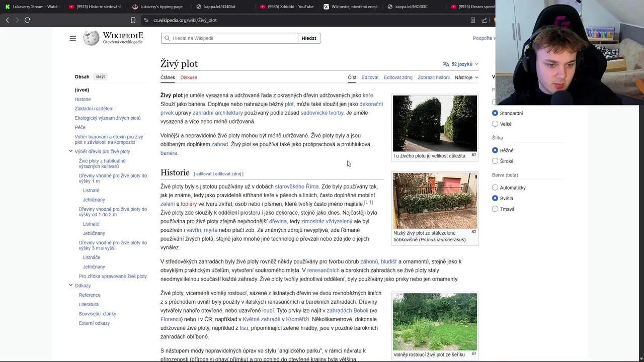The width and height of the screenshot is (644, 362).
Task: Click the Podpořte donate link
Action: coord(484,38)
